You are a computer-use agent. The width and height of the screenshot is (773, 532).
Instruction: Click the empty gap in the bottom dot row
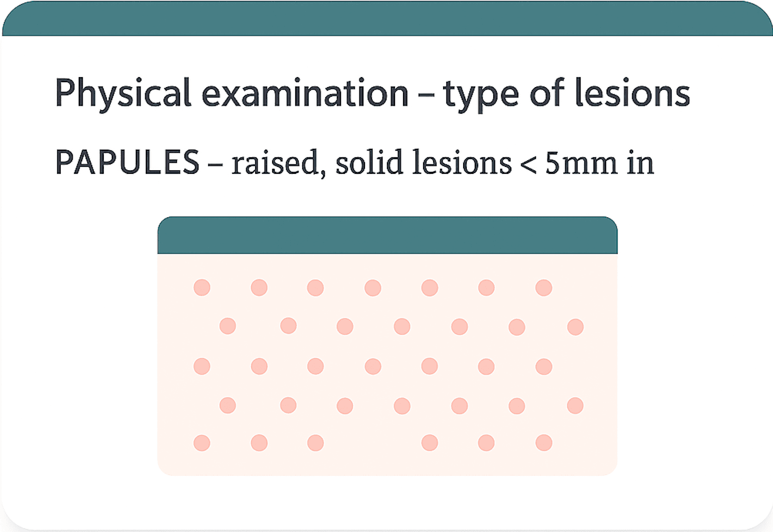[x=372, y=443]
